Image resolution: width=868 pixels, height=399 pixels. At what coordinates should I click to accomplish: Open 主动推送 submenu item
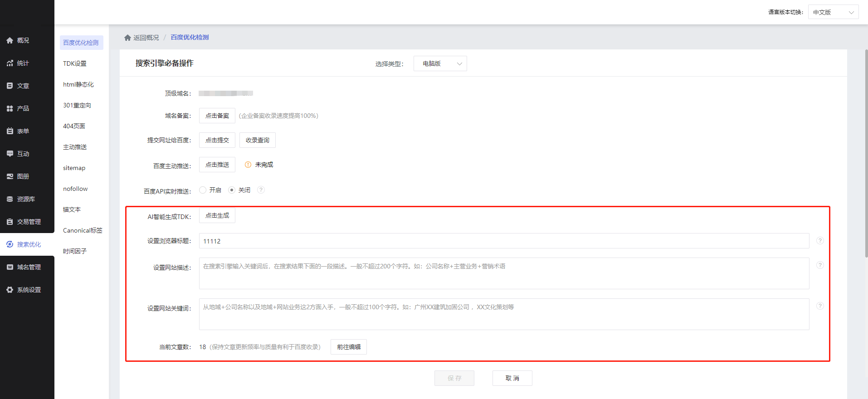75,147
